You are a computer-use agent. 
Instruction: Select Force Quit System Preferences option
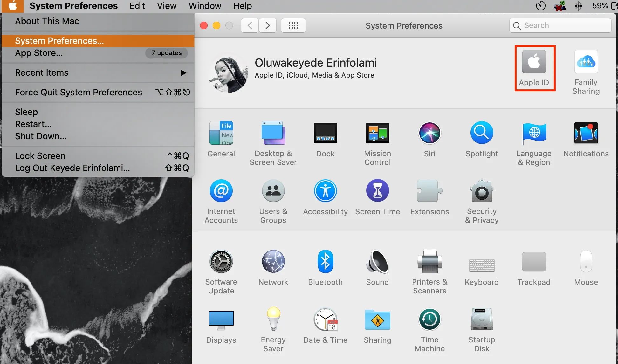point(79,92)
